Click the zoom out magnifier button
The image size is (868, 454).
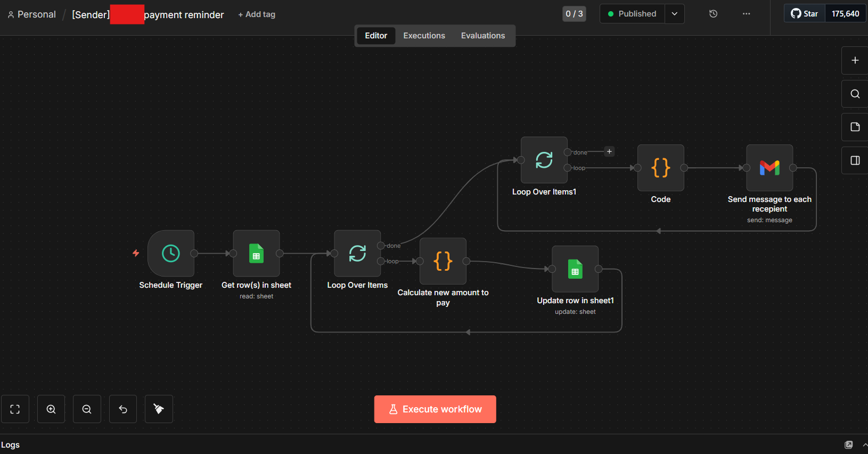click(x=87, y=409)
